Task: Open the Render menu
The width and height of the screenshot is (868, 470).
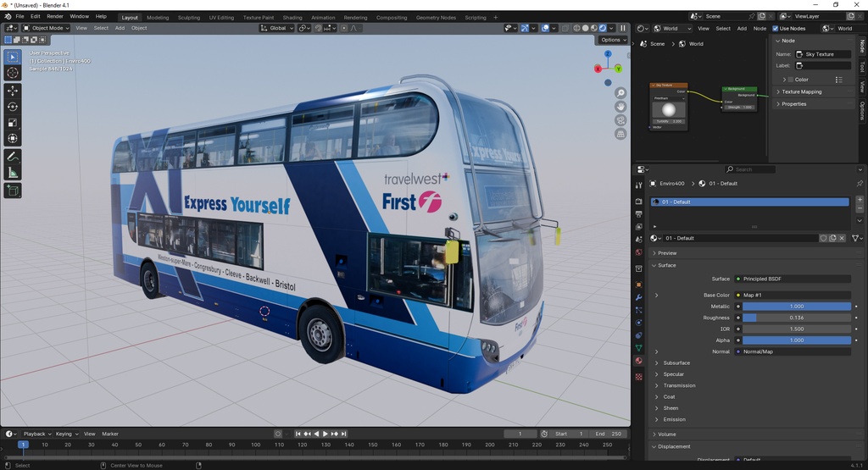Action: [55, 16]
